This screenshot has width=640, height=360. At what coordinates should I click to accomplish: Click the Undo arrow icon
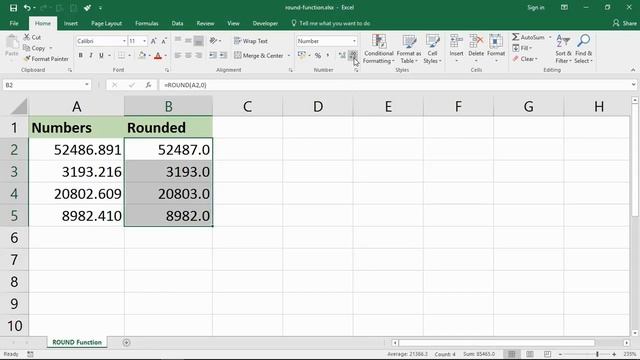click(27, 8)
